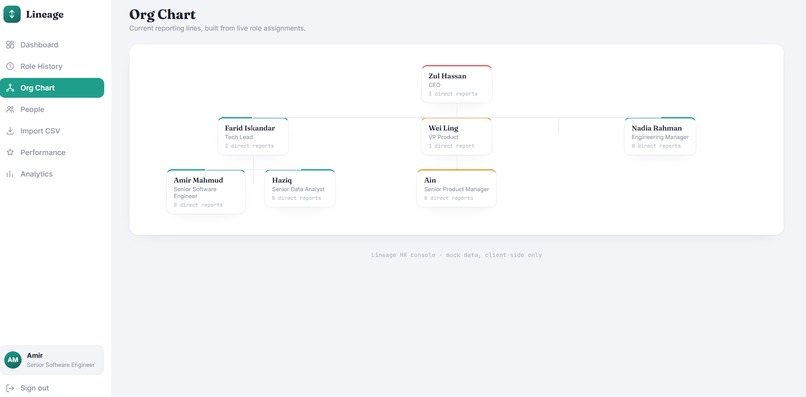This screenshot has width=806, height=397.
Task: Open the People section
Action: click(52, 110)
